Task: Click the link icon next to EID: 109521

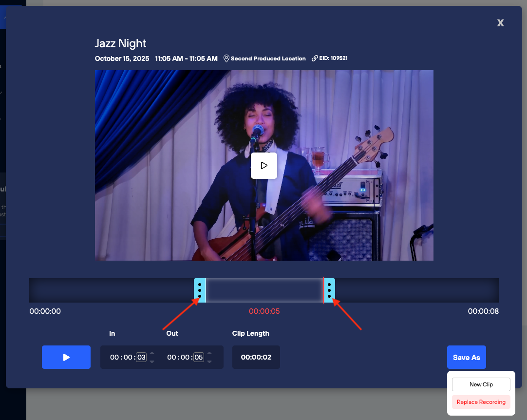Action: [315, 58]
